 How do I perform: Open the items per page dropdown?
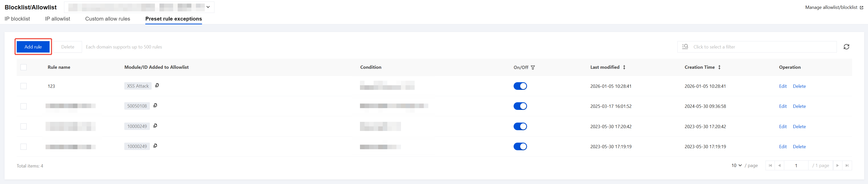[736, 165]
